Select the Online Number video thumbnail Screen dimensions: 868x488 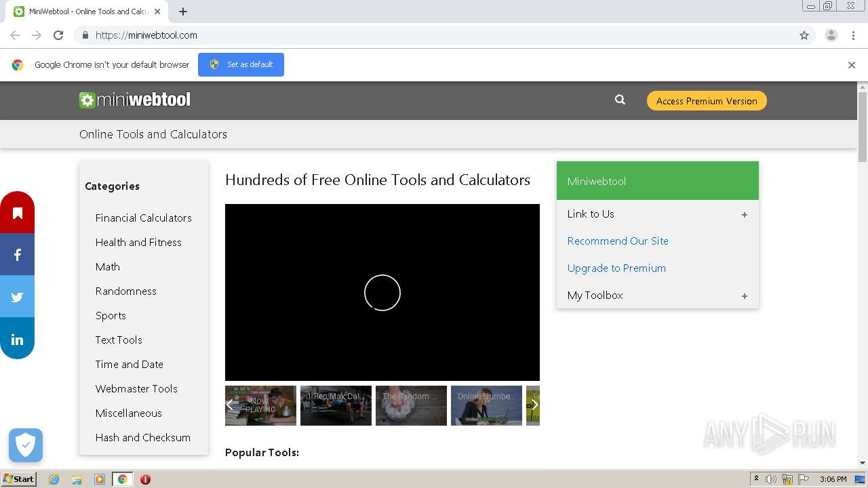click(x=486, y=405)
